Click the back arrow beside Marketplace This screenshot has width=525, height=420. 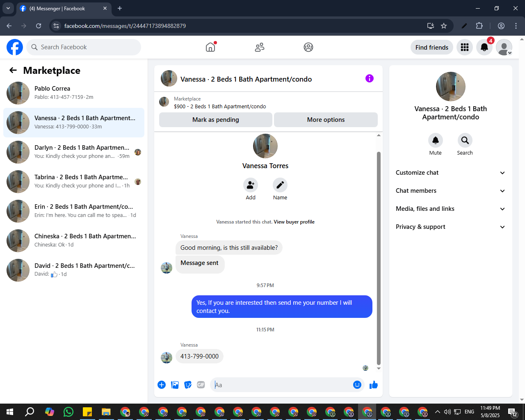click(x=13, y=70)
